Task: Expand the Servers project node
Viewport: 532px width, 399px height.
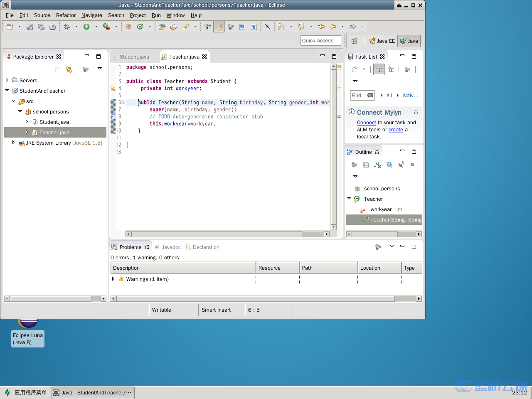Action: 7,80
